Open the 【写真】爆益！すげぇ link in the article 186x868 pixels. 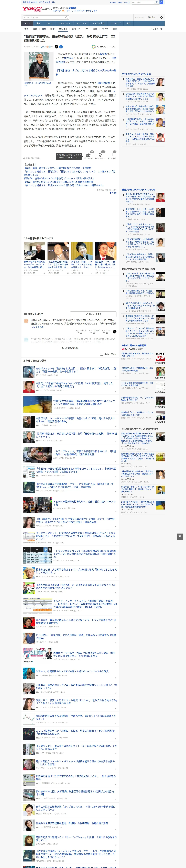point(86,72)
